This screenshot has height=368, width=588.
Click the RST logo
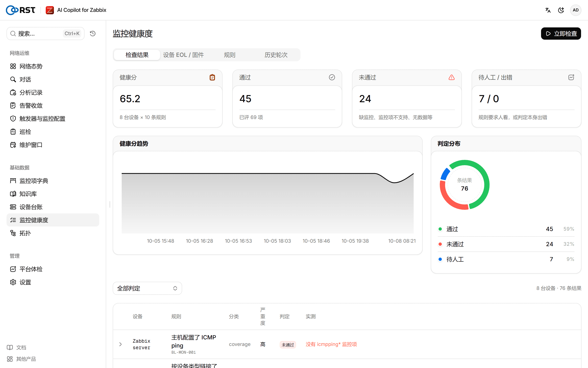coord(21,10)
